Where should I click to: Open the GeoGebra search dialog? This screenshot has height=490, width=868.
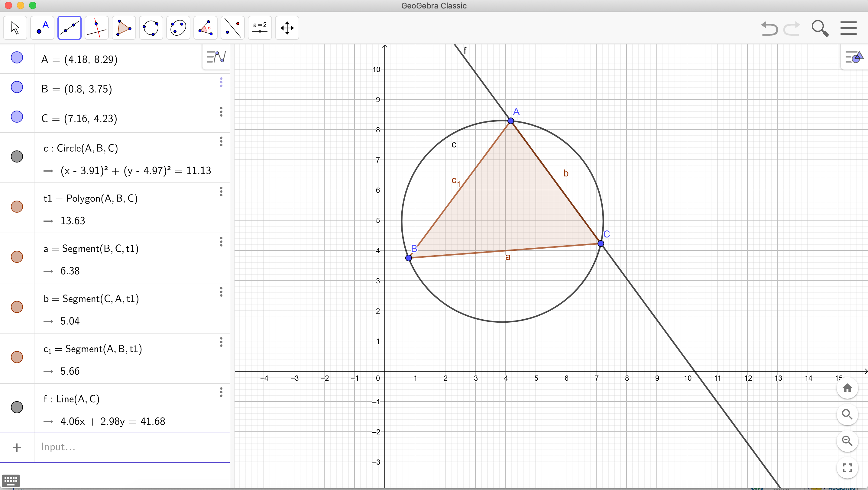[x=820, y=28]
